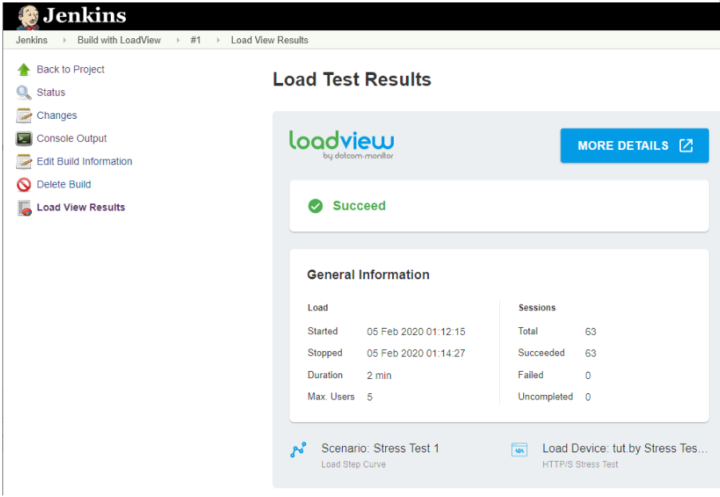This screenshot has width=720, height=497.
Task: Click the loadview logo
Action: tap(341, 144)
